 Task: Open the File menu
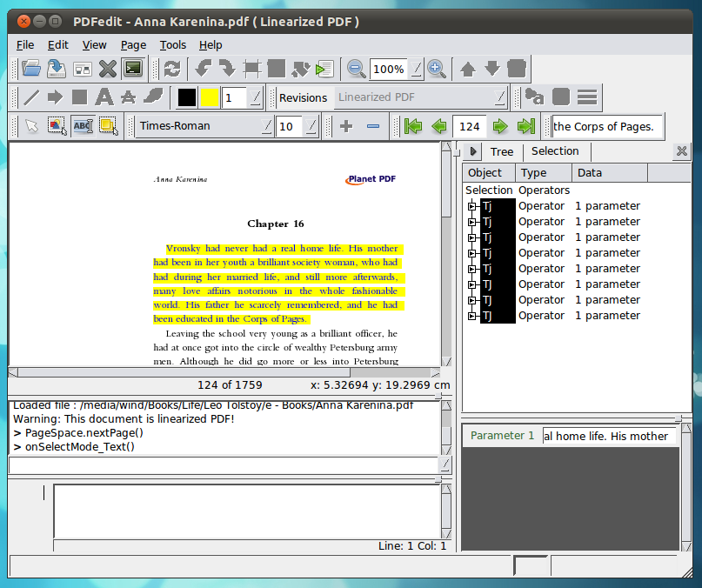tap(25, 45)
